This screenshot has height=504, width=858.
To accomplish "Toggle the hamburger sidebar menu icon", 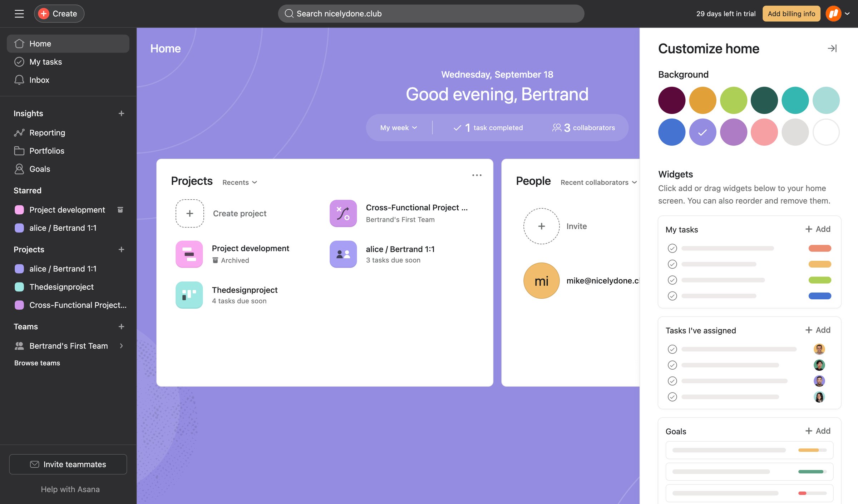I will (x=19, y=14).
